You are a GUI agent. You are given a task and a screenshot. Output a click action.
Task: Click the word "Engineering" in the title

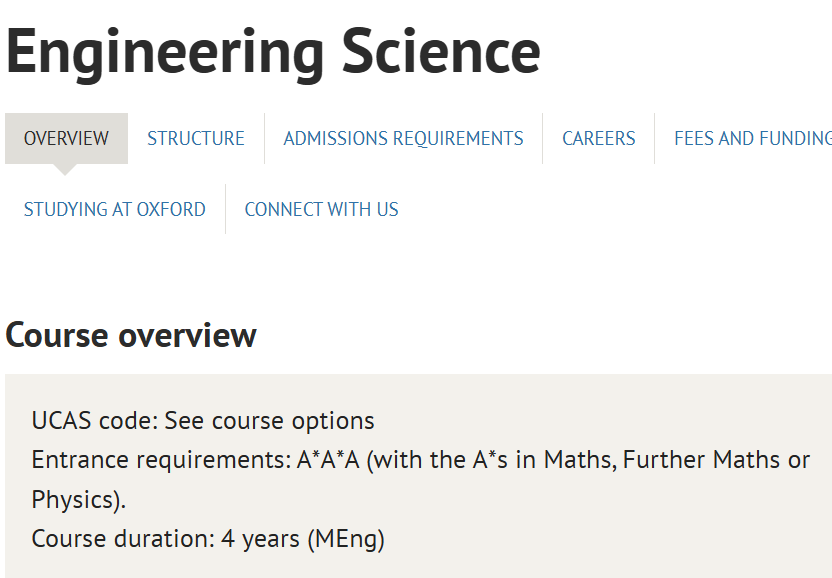point(165,51)
